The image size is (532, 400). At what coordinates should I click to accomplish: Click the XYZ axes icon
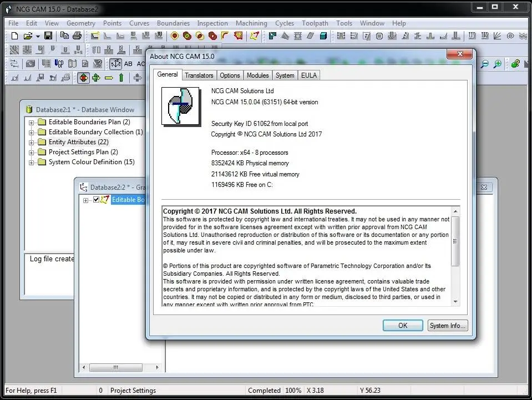pos(116,64)
